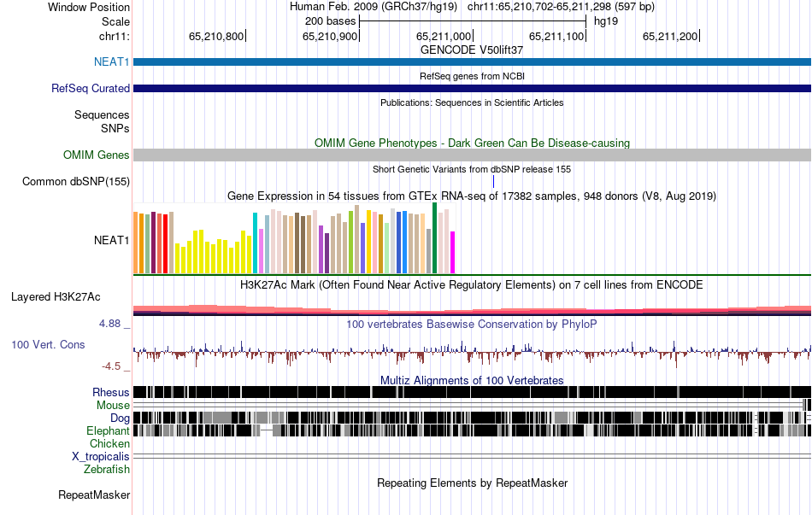812x515 pixels.
Task: Select the Dog alignment row label
Action: [x=120, y=418]
